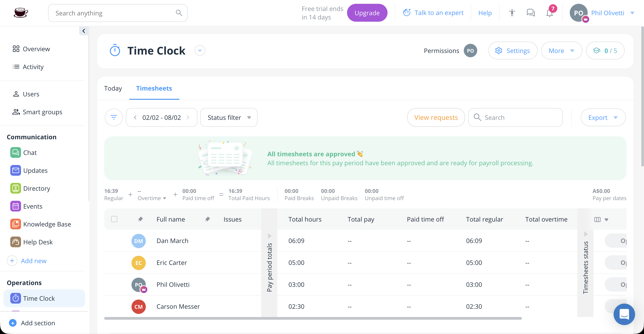The image size is (644, 334).
Task: Pin the Issues column
Action: point(208,219)
